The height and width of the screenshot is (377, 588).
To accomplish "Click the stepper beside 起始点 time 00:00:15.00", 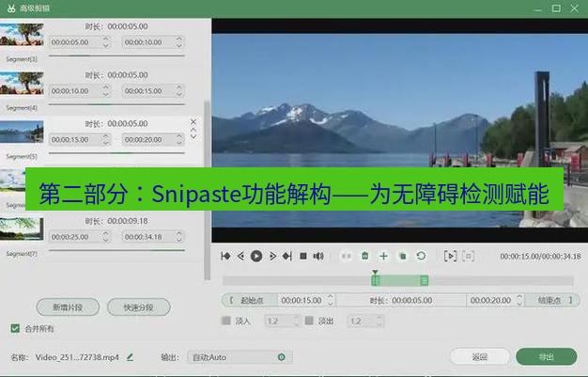I will pos(331,301).
